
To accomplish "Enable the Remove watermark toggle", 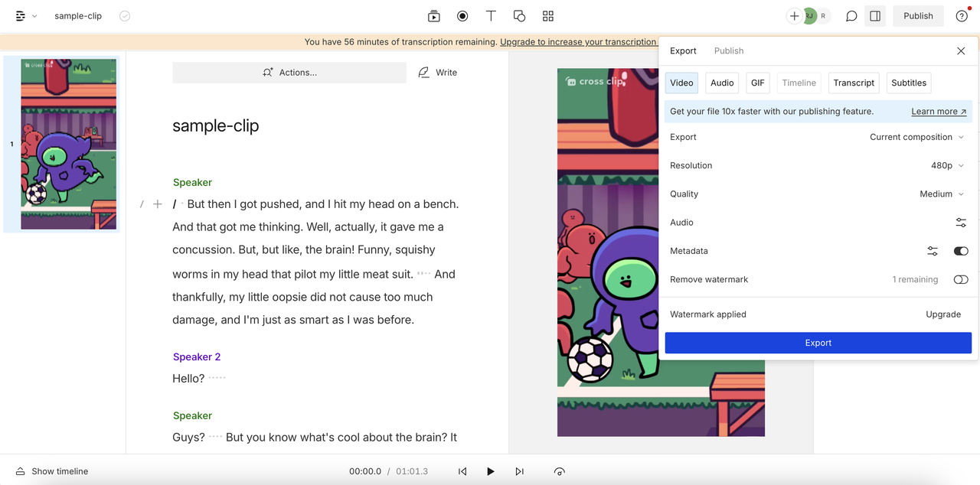I will click(x=961, y=279).
